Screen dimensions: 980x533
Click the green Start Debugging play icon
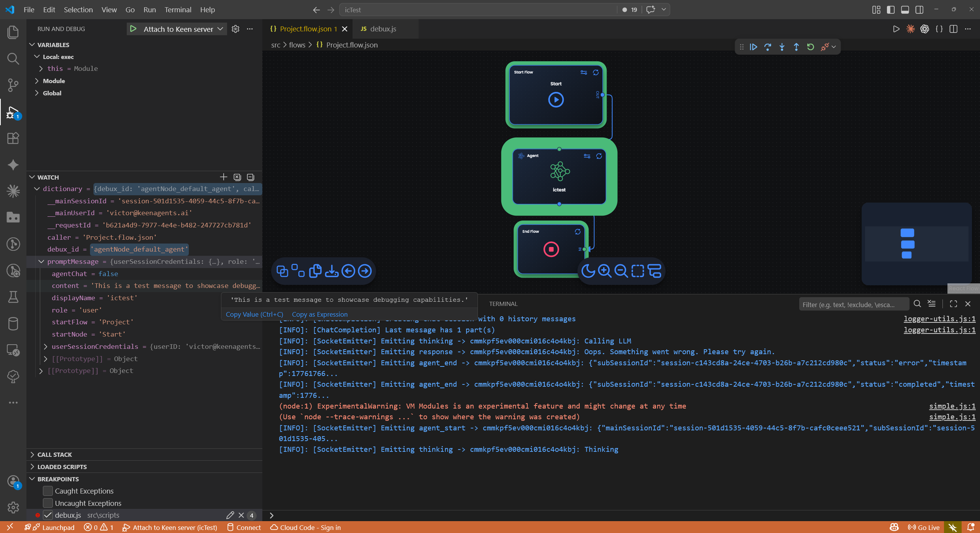(133, 29)
